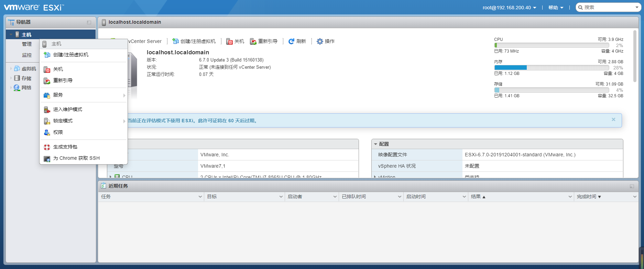Dismiss the evaluation license notice
This screenshot has width=644, height=269.
[x=613, y=120]
